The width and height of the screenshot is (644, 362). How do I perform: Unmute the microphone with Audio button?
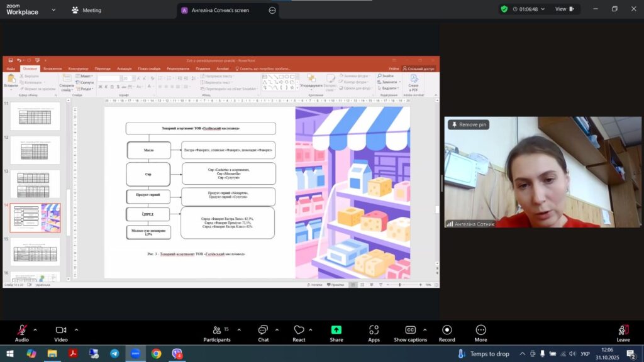click(x=22, y=332)
